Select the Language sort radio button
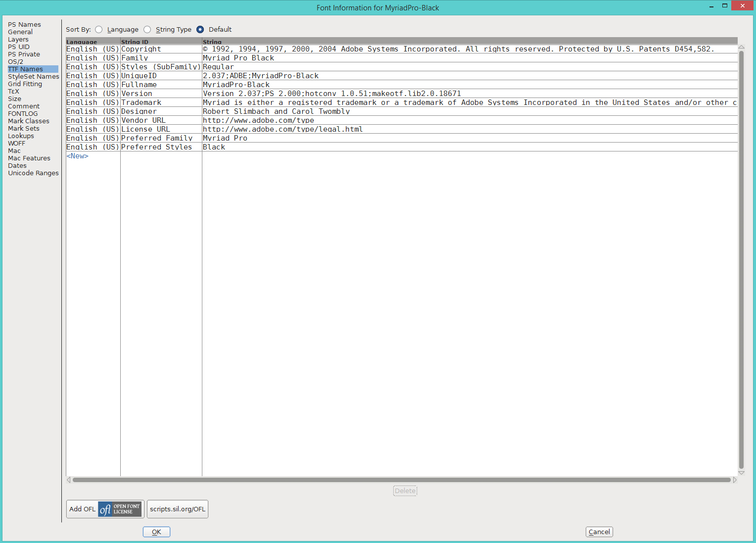 (x=99, y=30)
